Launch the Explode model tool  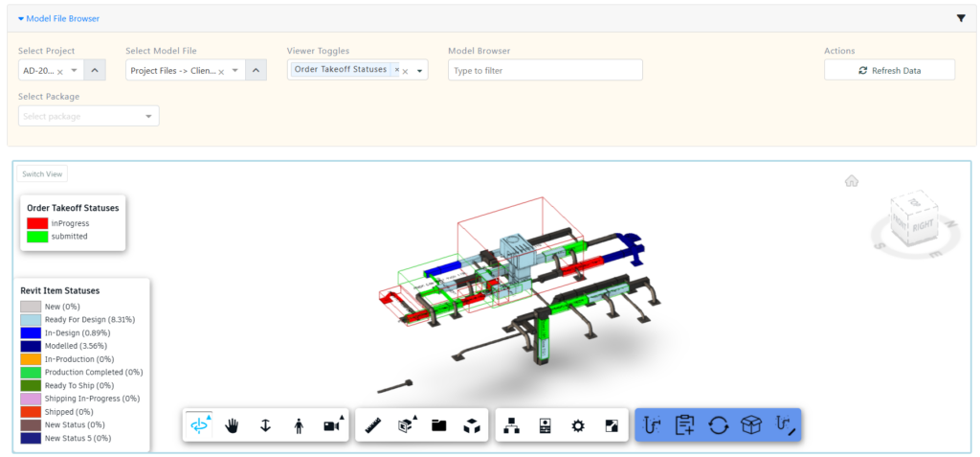point(472,425)
